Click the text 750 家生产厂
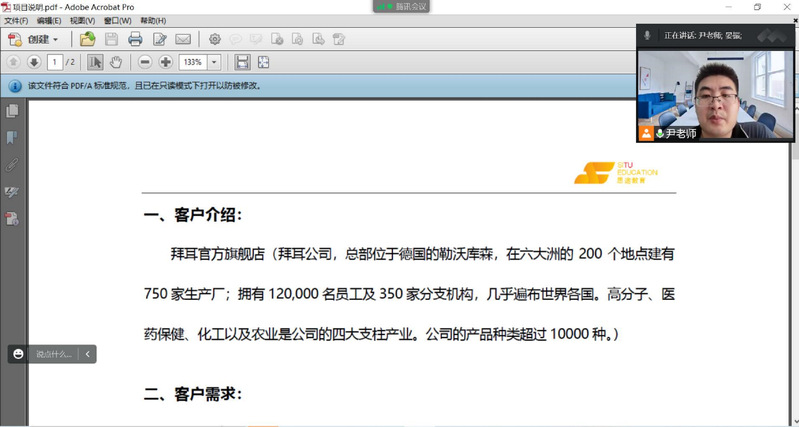 point(185,294)
